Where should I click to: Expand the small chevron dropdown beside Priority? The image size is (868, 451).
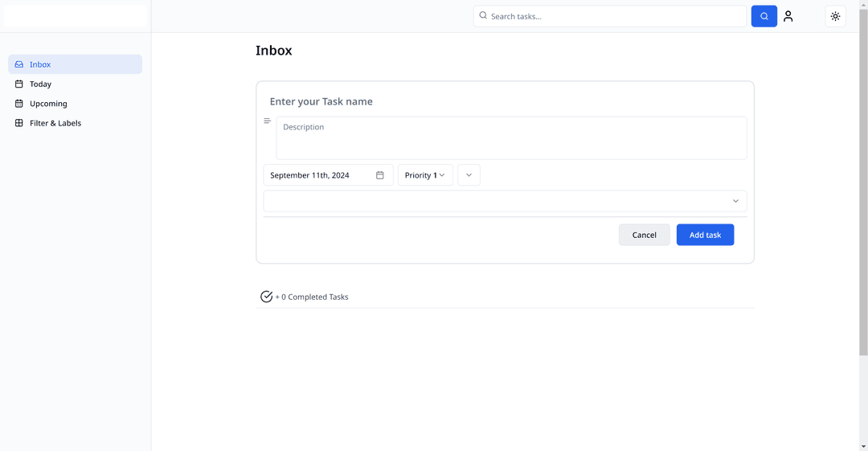[469, 175]
